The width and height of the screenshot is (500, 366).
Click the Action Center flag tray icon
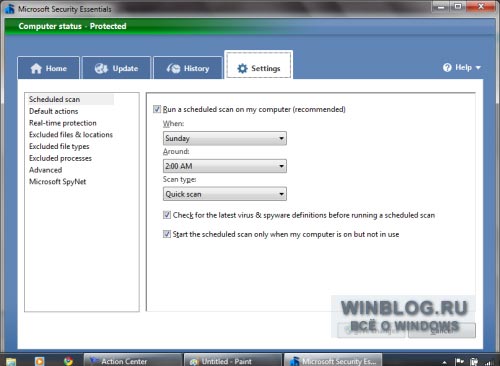tap(460, 361)
